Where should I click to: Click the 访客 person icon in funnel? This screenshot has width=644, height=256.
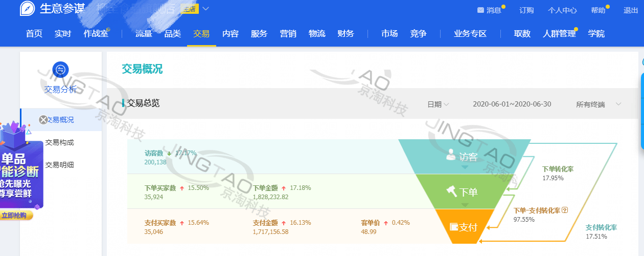451,155
